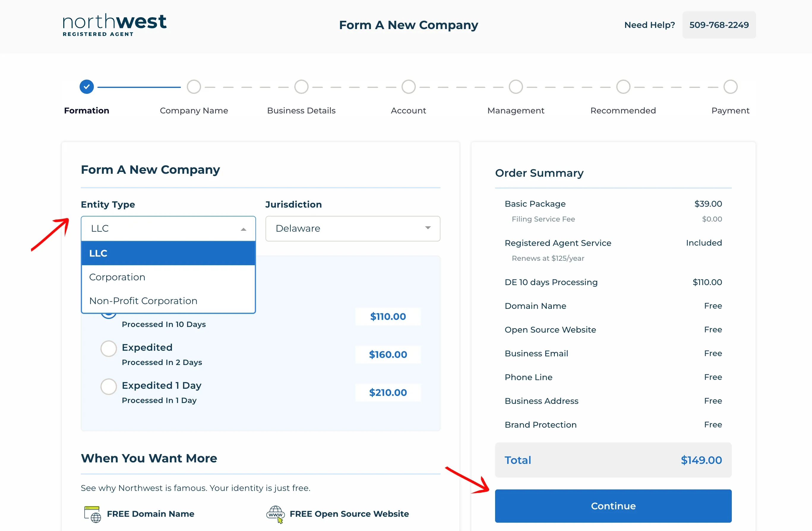This screenshot has height=531, width=812.
Task: Click the Basic Package line item
Action: coord(613,204)
